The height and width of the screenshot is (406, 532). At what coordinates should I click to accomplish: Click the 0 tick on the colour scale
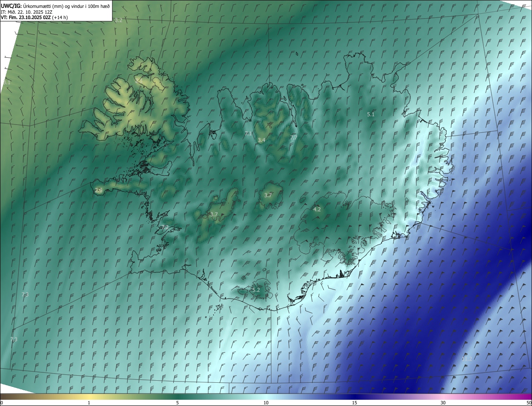pos(2,403)
